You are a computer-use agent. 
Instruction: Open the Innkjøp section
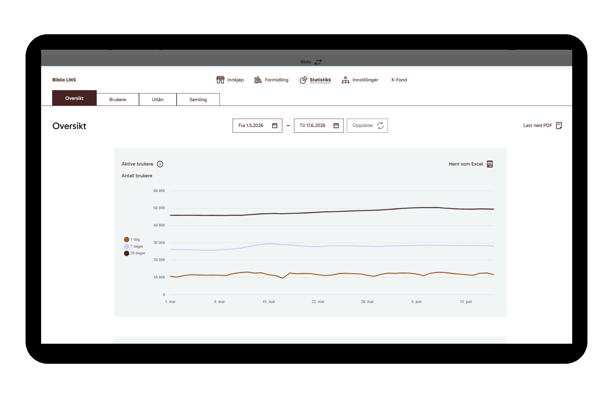(x=230, y=80)
